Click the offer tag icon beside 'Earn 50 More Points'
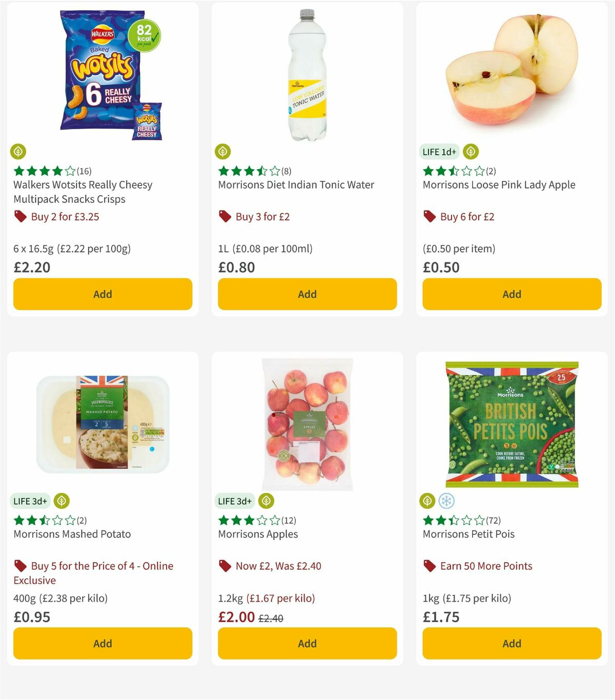Screen dimensions: 615x700 (x=429, y=566)
